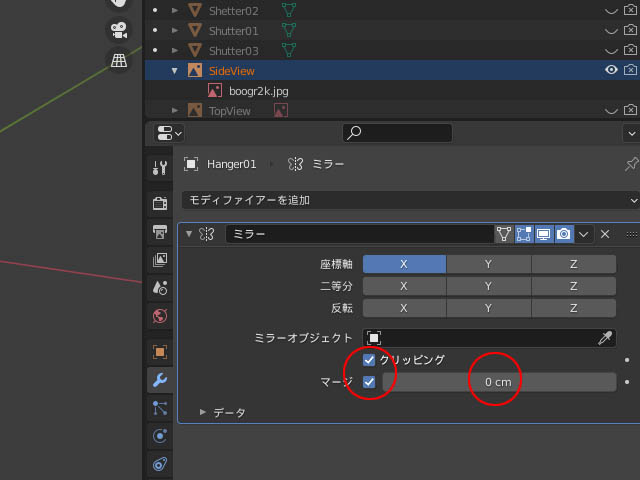Expand the Shutter03 tree item

coord(175,51)
